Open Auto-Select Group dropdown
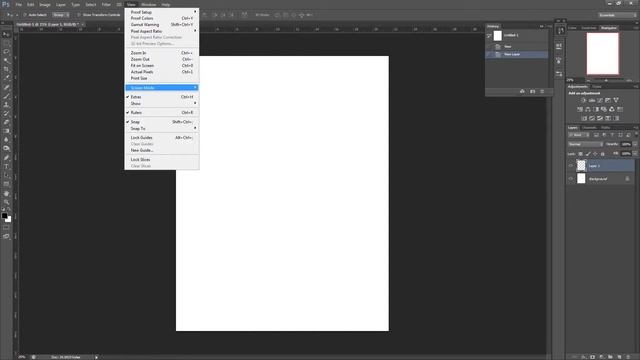 click(x=61, y=15)
